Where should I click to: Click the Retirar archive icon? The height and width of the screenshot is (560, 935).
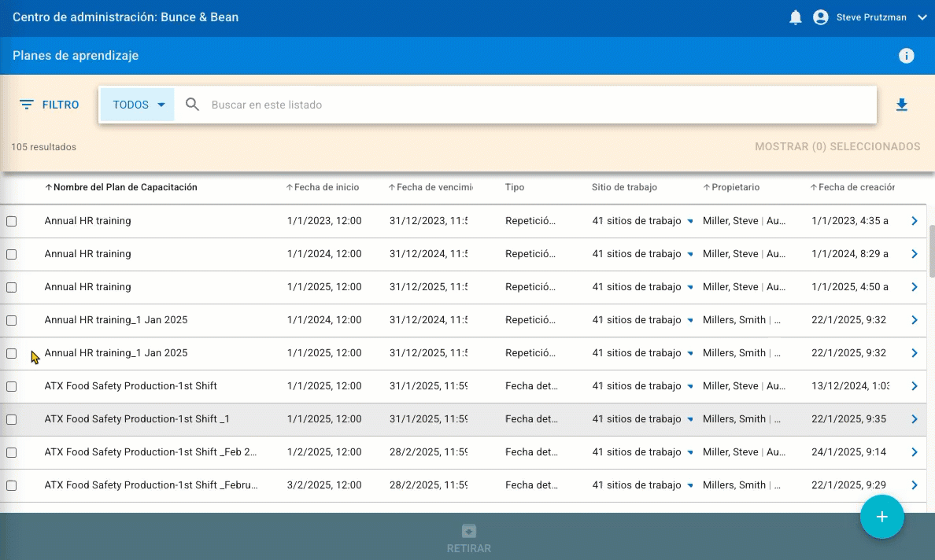pos(469,532)
